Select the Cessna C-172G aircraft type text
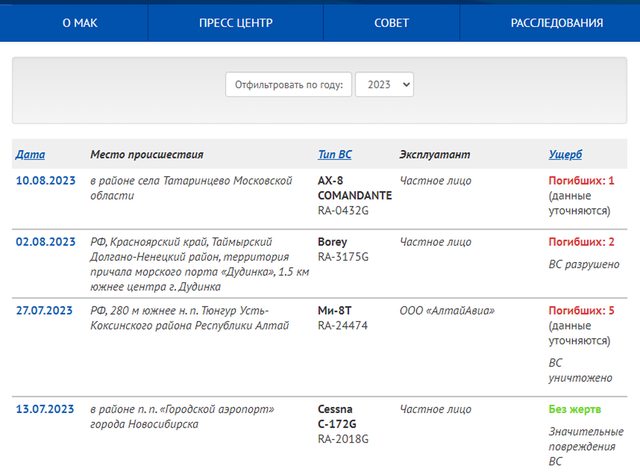This screenshot has height=472, width=640. pos(337,416)
